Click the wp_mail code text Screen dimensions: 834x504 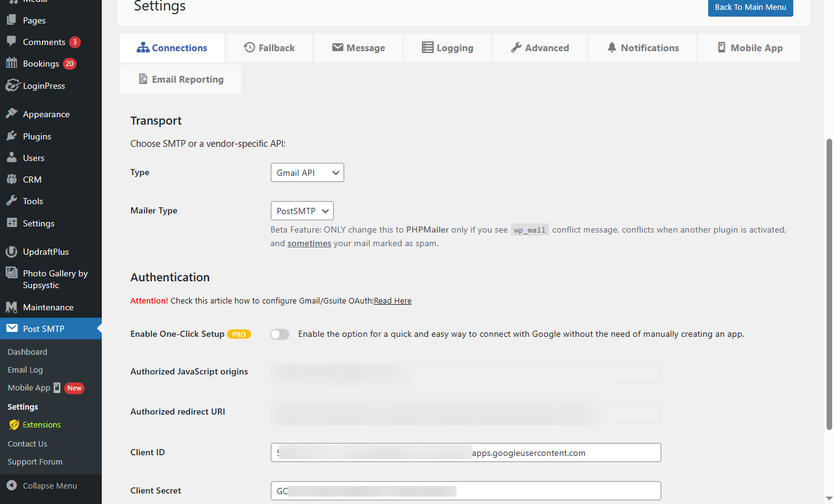(x=530, y=229)
